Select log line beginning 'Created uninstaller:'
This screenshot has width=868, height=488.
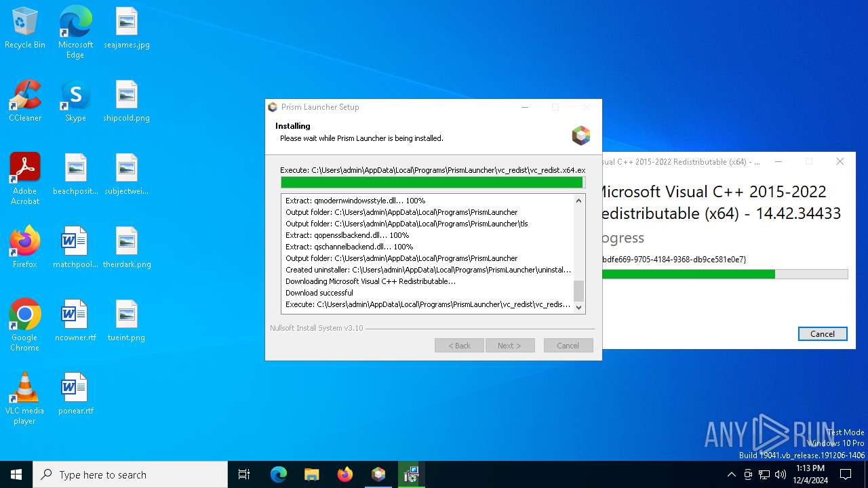(x=429, y=270)
